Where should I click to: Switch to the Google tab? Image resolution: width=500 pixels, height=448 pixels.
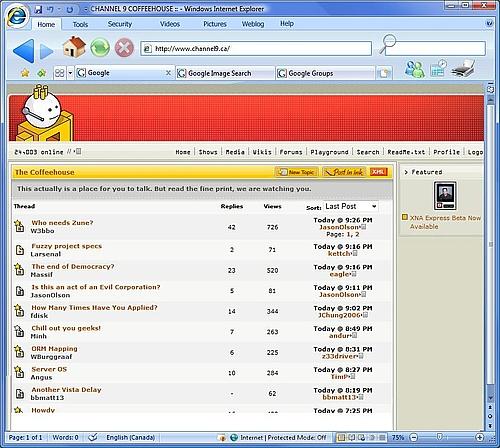coord(125,73)
